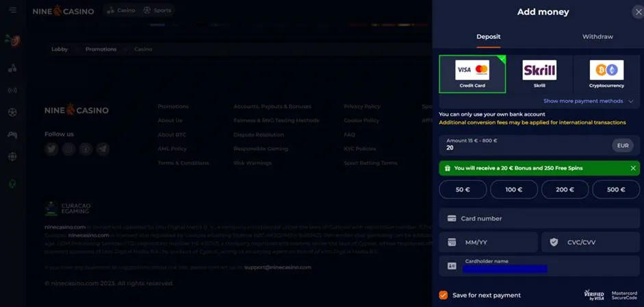Open the About Us footer link

click(x=170, y=121)
